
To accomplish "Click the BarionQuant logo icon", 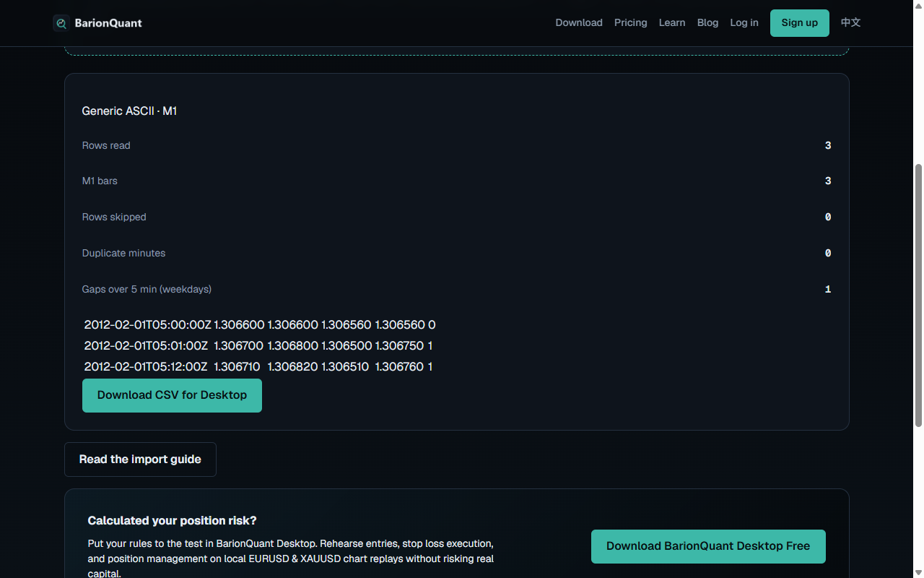I will tap(61, 23).
